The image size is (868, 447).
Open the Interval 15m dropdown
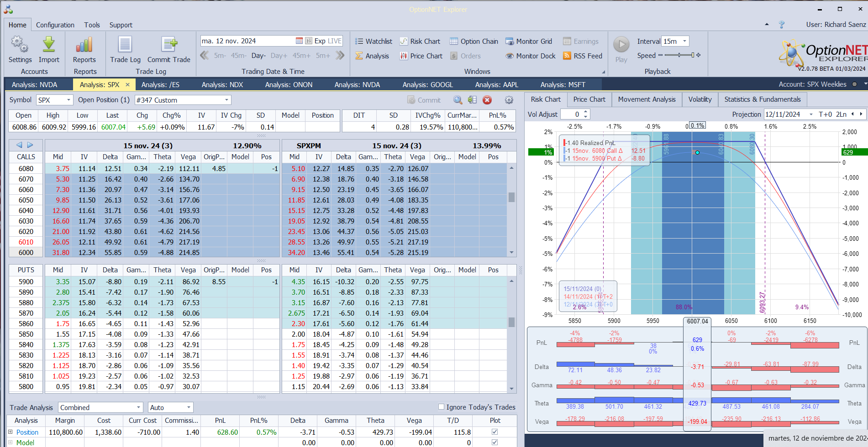(684, 41)
